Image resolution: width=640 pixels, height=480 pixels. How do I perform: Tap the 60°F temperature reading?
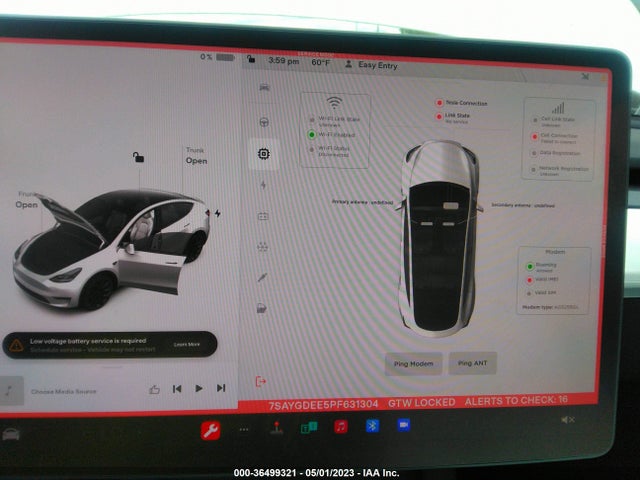[321, 62]
